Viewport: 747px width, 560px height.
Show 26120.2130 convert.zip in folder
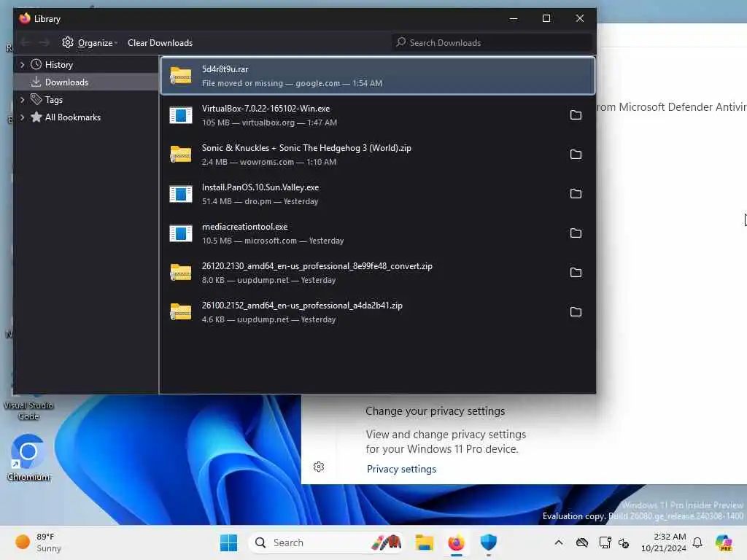(x=576, y=273)
